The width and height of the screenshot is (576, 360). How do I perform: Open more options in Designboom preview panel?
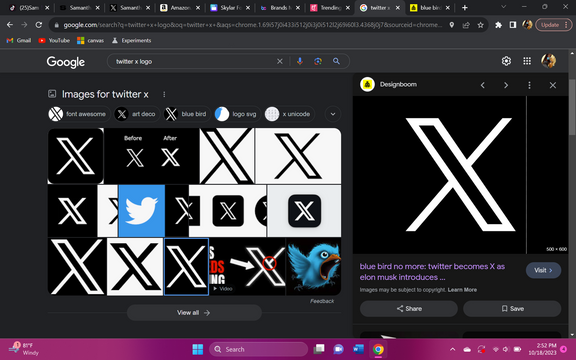529,85
